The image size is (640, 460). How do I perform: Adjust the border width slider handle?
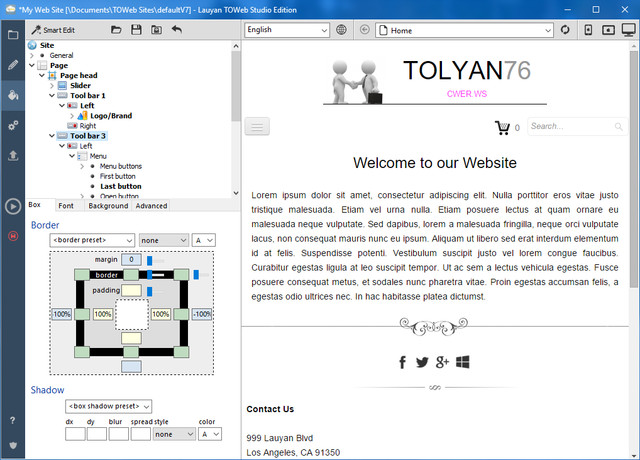(149, 275)
